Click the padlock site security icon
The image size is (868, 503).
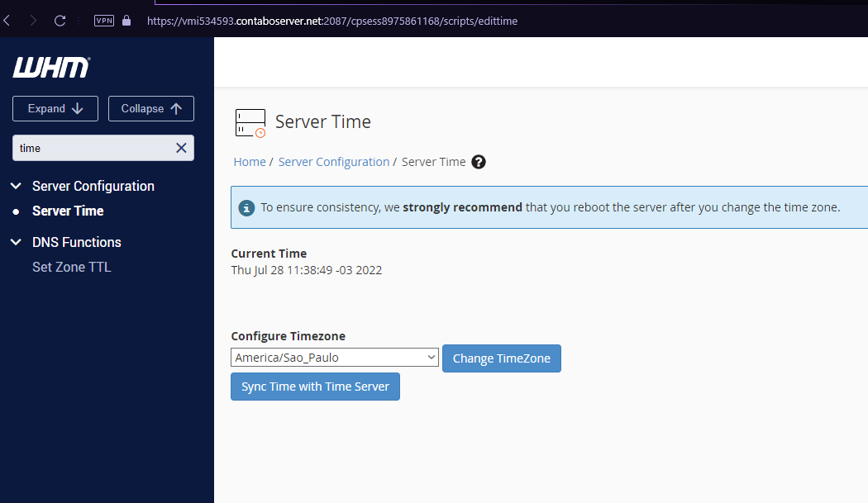126,21
